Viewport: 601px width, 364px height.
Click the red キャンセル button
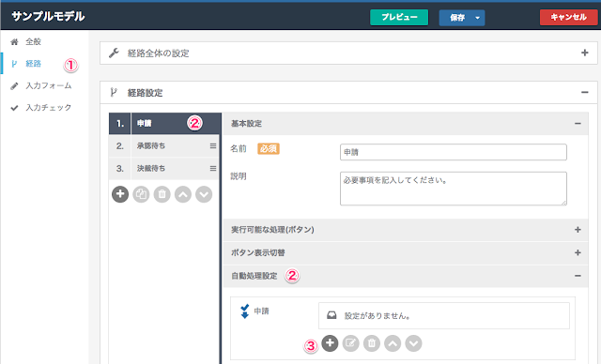click(568, 17)
